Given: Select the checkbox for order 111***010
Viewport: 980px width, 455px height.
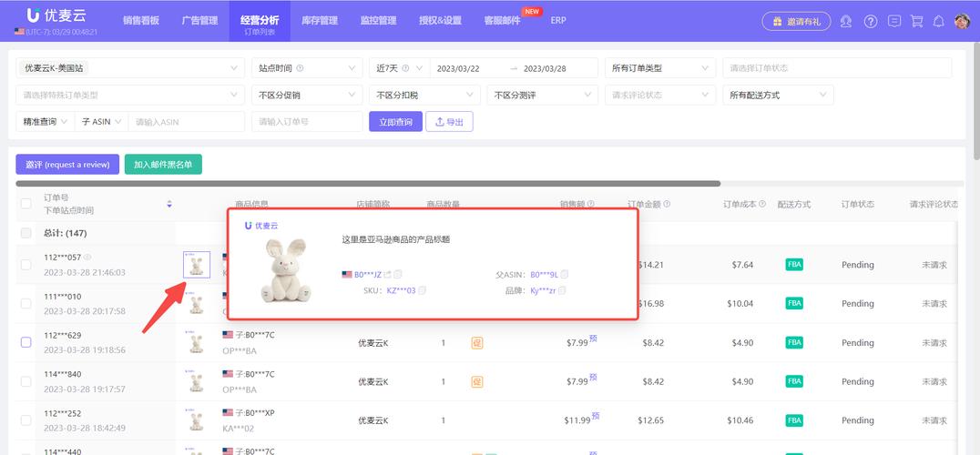Looking at the screenshot, I should tap(26, 303).
